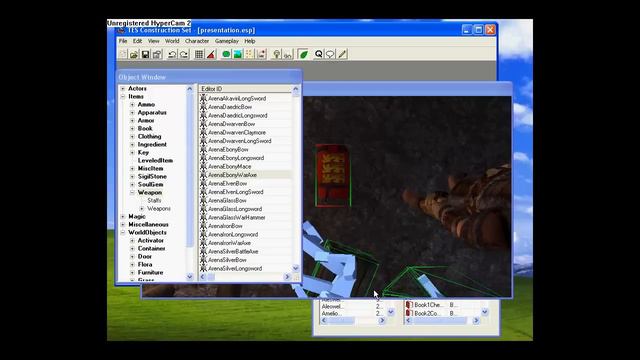The image size is (640, 360).
Task: Select ArenaSilverBattleAxe in the list
Action: (233, 251)
